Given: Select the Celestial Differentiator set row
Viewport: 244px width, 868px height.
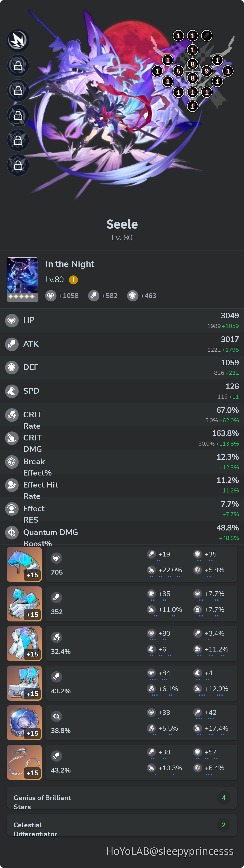Looking at the screenshot, I should pos(122,829).
